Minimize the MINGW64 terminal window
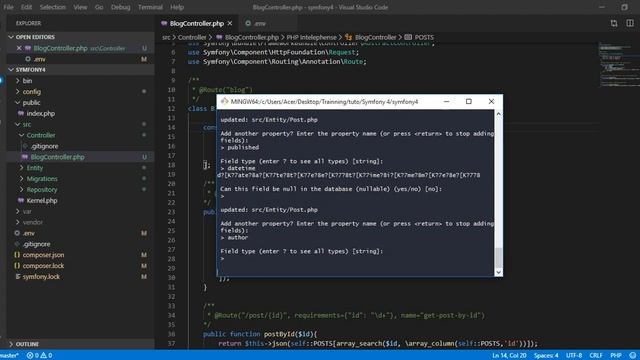Viewport: 640px width, 360px height. click(447, 101)
